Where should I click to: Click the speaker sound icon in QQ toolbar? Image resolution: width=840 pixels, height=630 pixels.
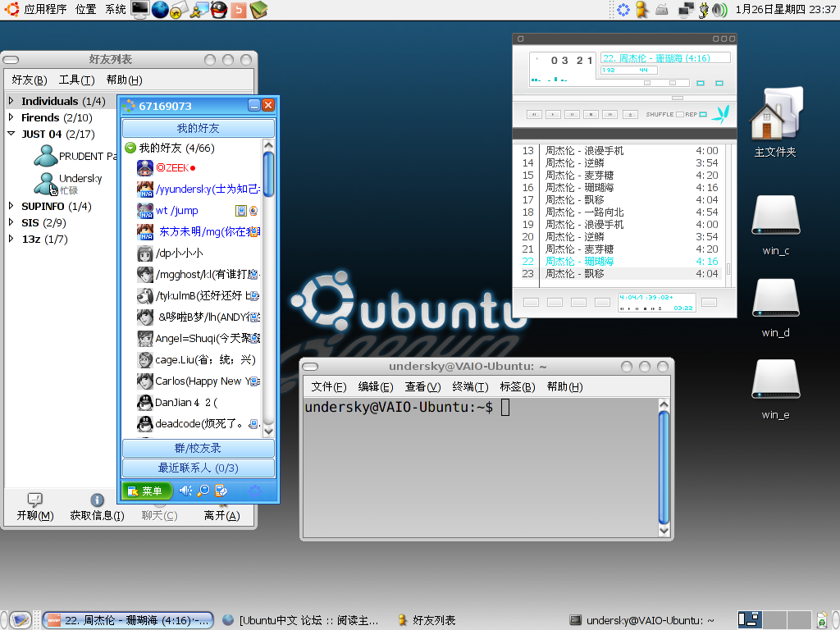coord(185,491)
